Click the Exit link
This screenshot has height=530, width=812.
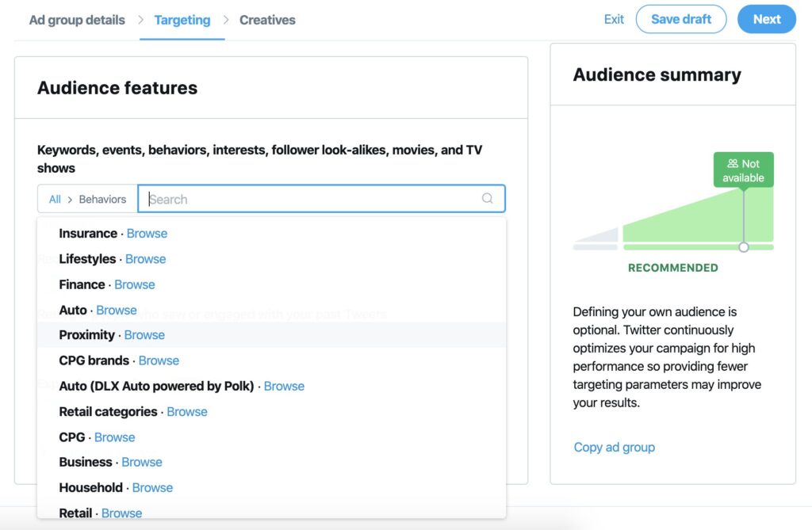[x=614, y=19]
